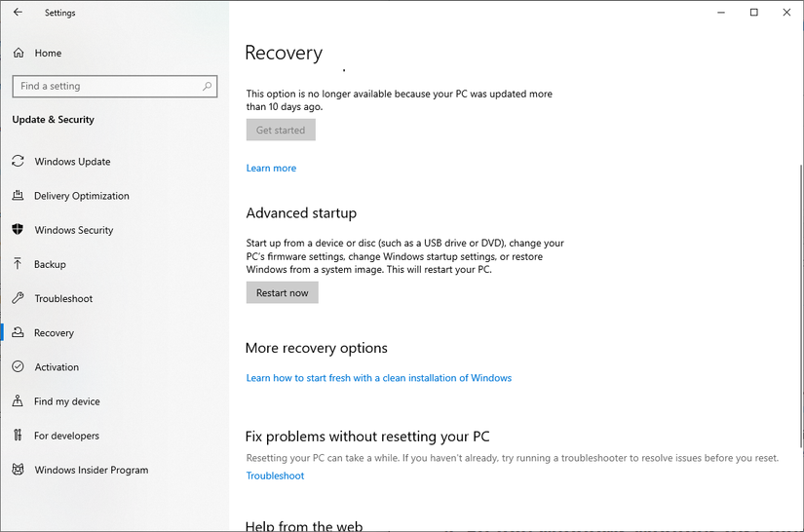
Task: Click the Backup upward arrow icon
Action: coord(18,264)
